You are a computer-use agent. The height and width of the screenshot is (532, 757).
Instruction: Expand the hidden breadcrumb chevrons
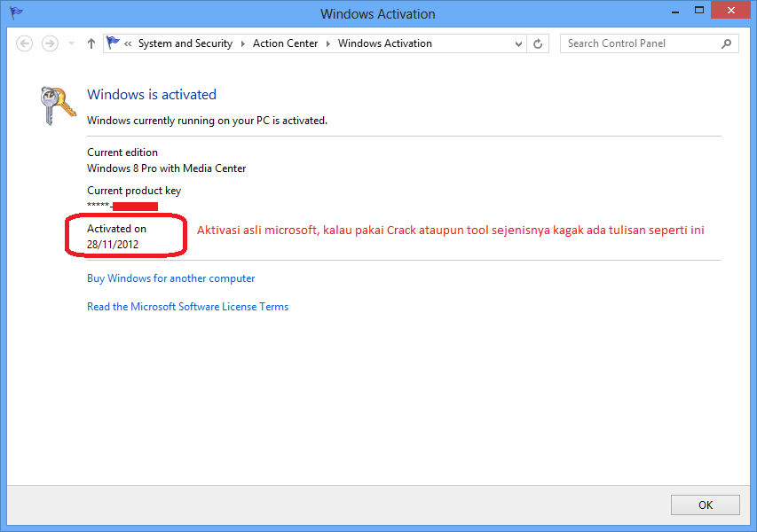point(128,44)
